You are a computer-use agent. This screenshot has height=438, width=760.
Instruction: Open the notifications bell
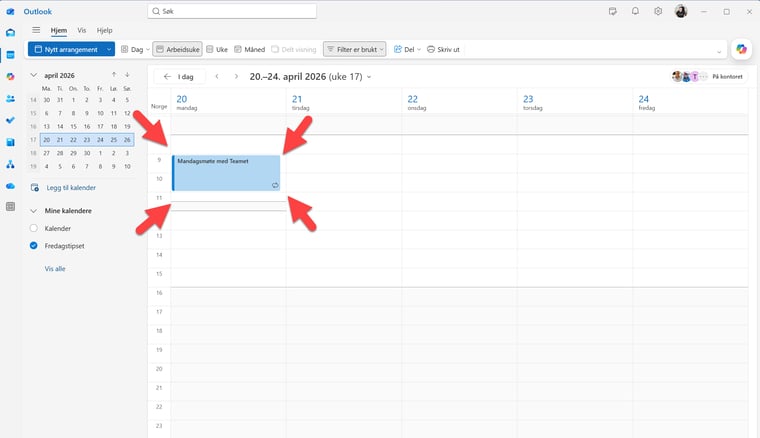635,11
